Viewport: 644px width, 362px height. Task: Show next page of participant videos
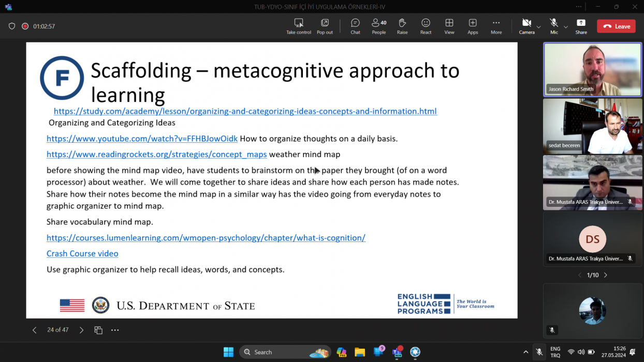tap(606, 275)
